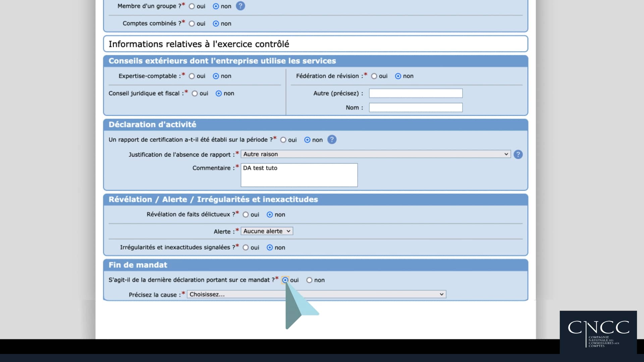Choose oui for Expertise-comptable

coord(192,76)
